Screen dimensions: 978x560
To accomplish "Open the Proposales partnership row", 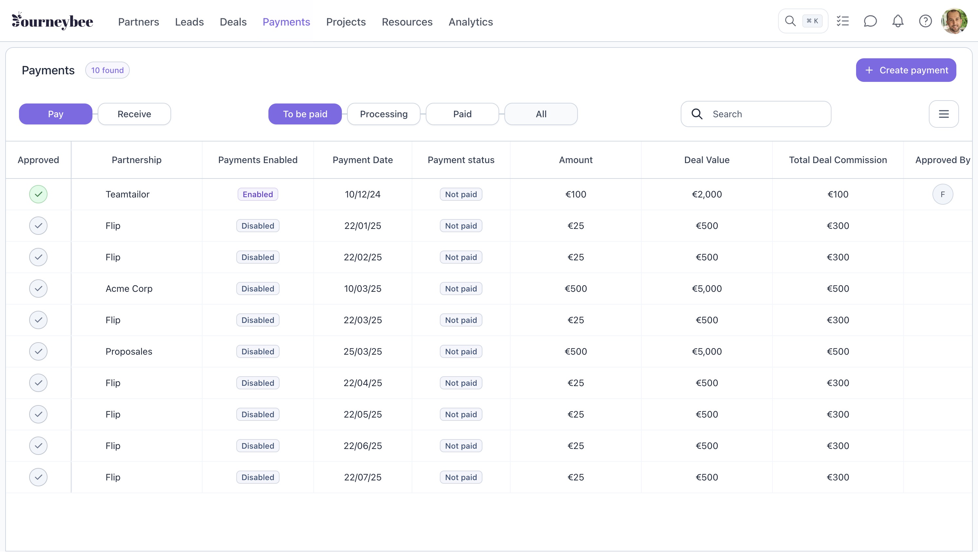I will tap(129, 351).
